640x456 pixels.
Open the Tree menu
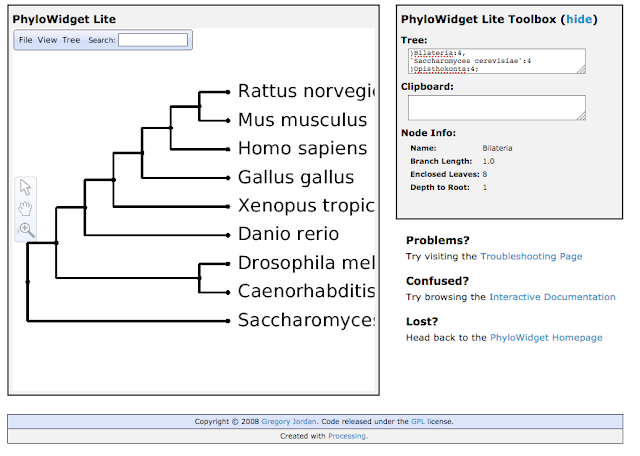71,40
